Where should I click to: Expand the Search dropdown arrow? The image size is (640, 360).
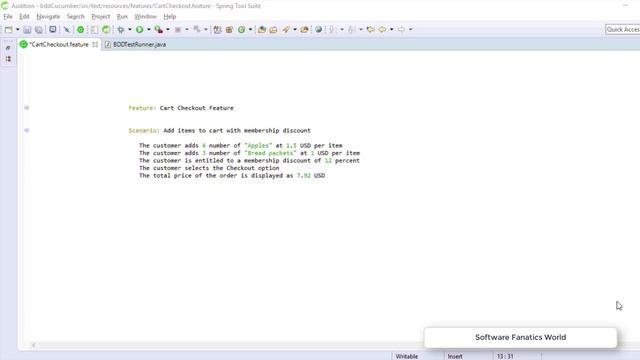point(295,29)
